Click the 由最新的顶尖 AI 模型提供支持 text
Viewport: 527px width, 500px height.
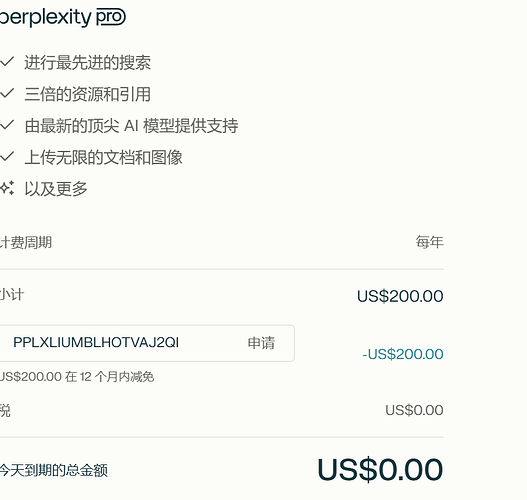click(x=131, y=126)
